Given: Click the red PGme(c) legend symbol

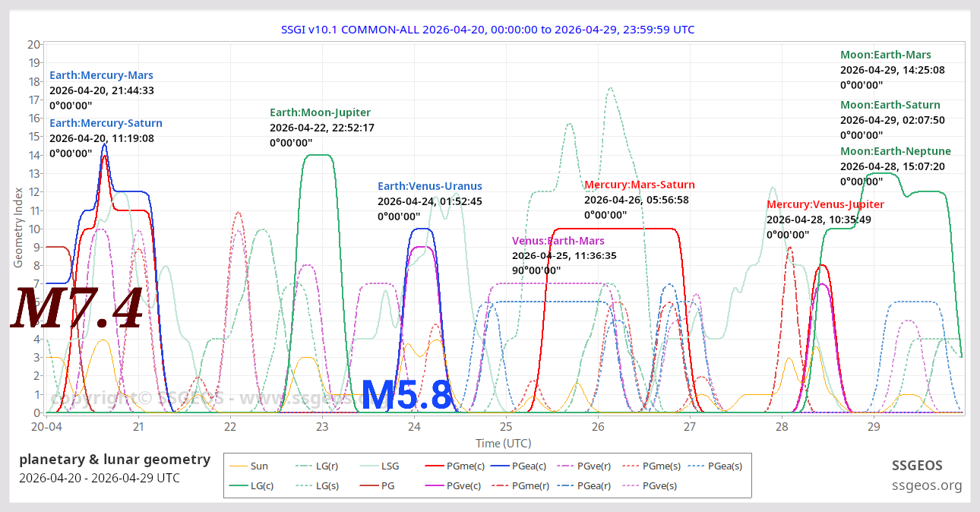Looking at the screenshot, I should tap(435, 466).
